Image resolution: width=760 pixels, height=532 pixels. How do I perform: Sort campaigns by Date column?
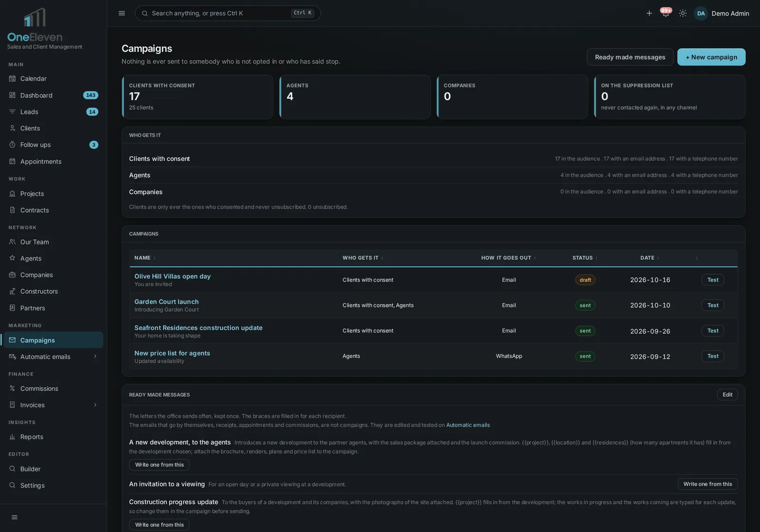(650, 258)
